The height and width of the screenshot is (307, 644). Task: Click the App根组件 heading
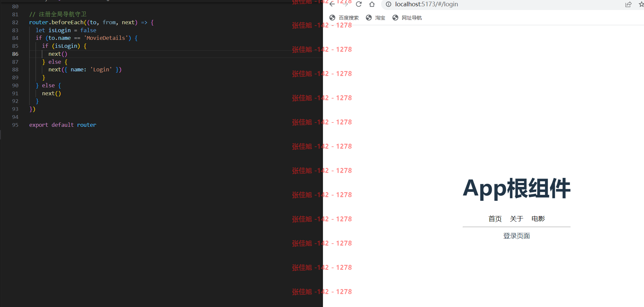pyautogui.click(x=517, y=189)
